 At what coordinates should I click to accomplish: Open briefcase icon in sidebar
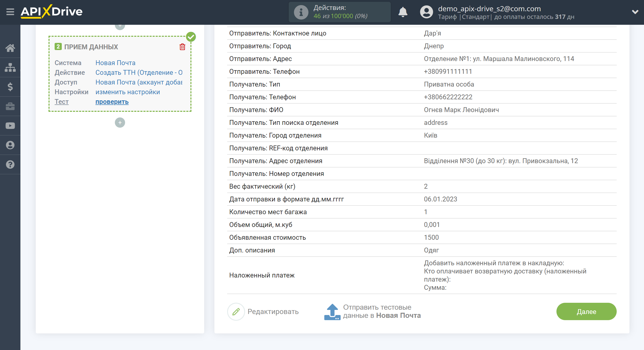(10, 106)
